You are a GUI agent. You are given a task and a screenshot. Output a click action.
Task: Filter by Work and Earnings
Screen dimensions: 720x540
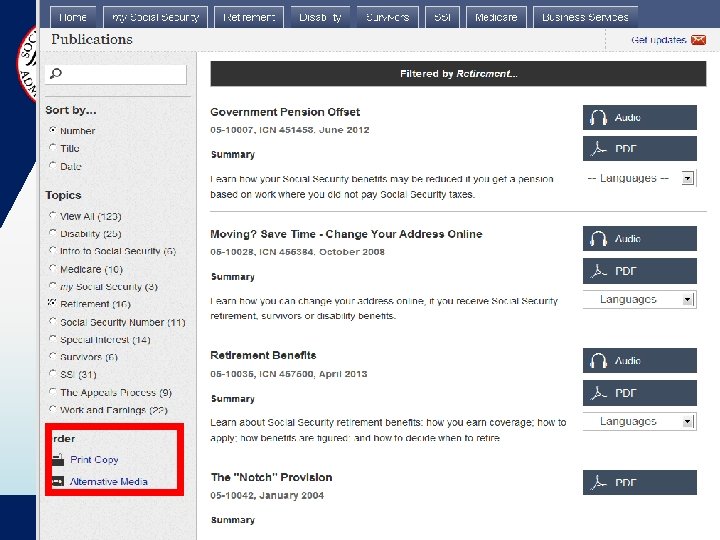[53, 410]
